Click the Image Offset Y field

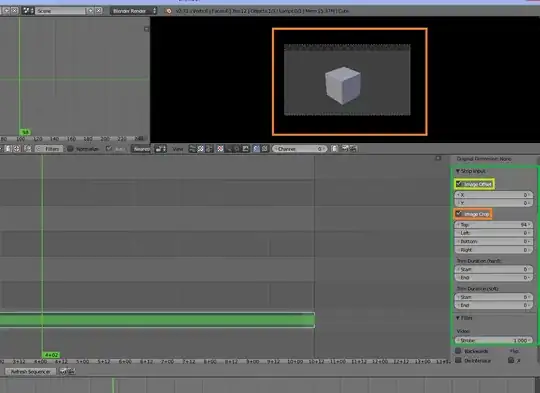(x=494, y=203)
